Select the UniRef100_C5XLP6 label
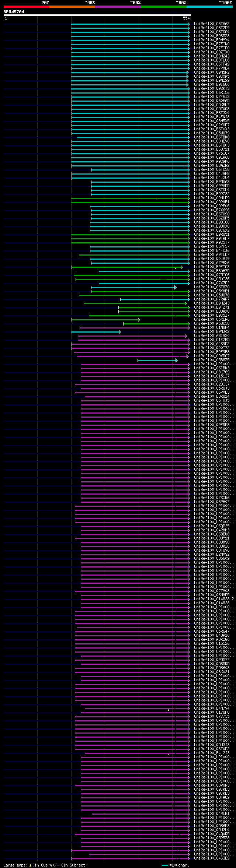 pos(212,320)
